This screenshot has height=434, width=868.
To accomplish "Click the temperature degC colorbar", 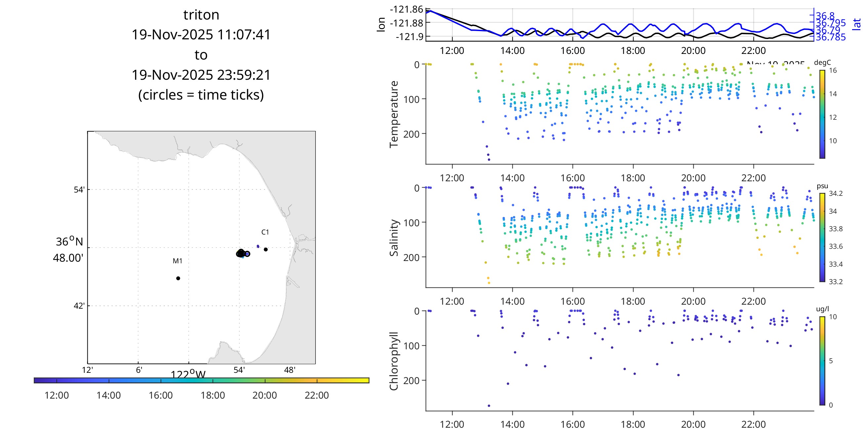I will pyautogui.click(x=822, y=114).
